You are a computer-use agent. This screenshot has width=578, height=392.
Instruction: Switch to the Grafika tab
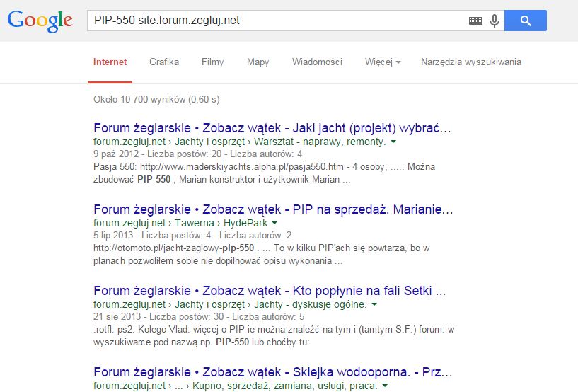click(x=164, y=62)
